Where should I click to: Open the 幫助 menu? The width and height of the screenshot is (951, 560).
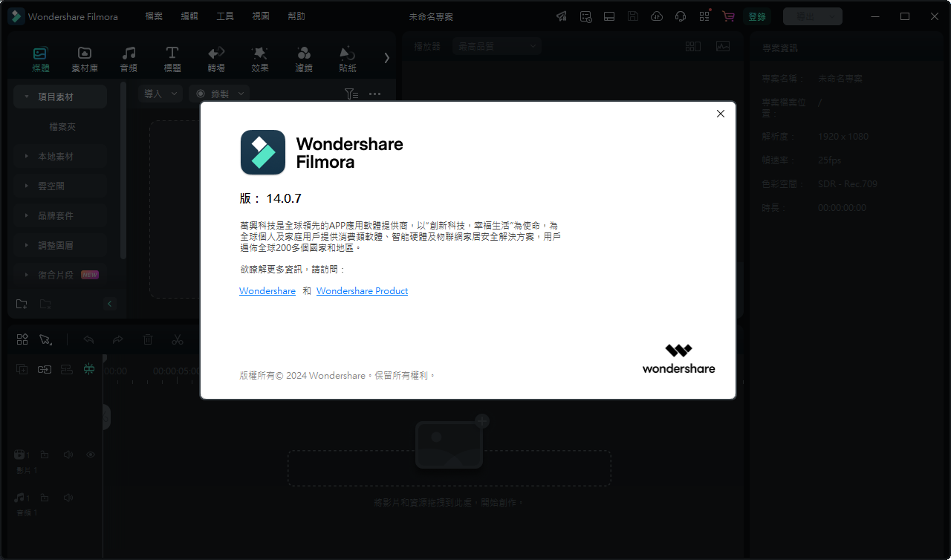(296, 16)
